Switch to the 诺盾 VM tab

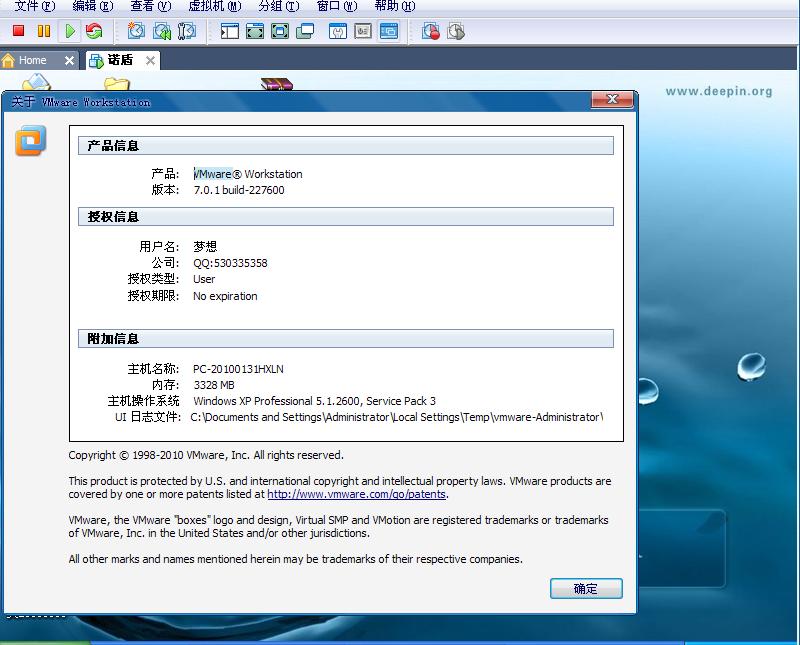pos(120,60)
